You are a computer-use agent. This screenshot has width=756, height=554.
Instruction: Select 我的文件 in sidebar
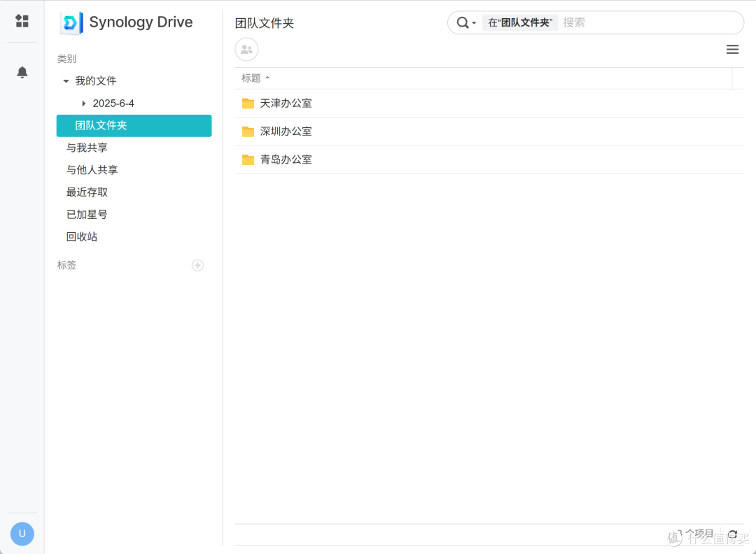(x=96, y=81)
